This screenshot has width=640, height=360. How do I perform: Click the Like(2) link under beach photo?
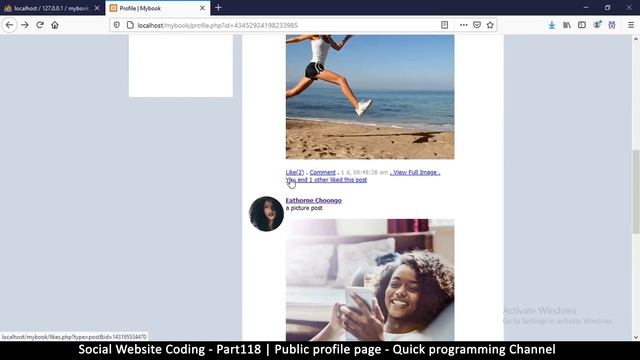(295, 173)
